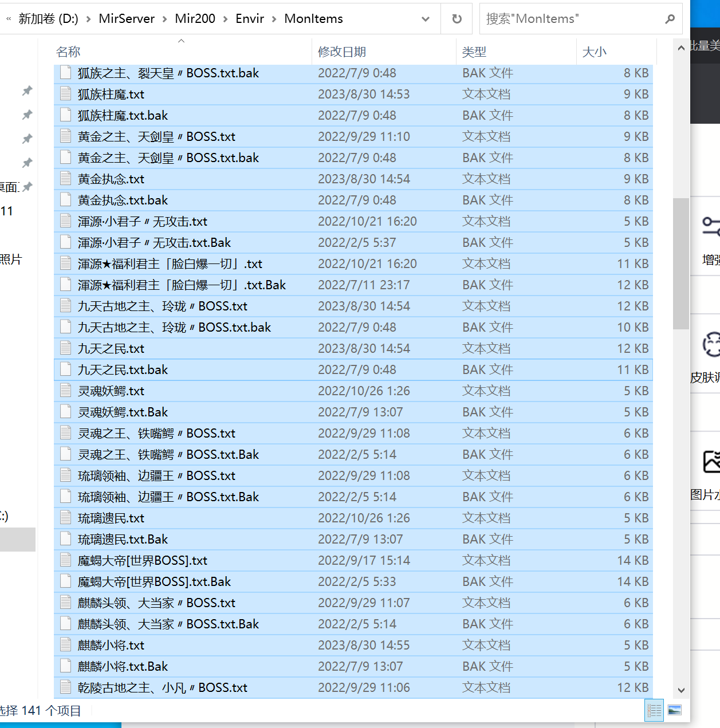This screenshot has width=720, height=728.
Task: Select 麒麟头领、大当家〃BOSS.txt file name
Action: point(156,603)
